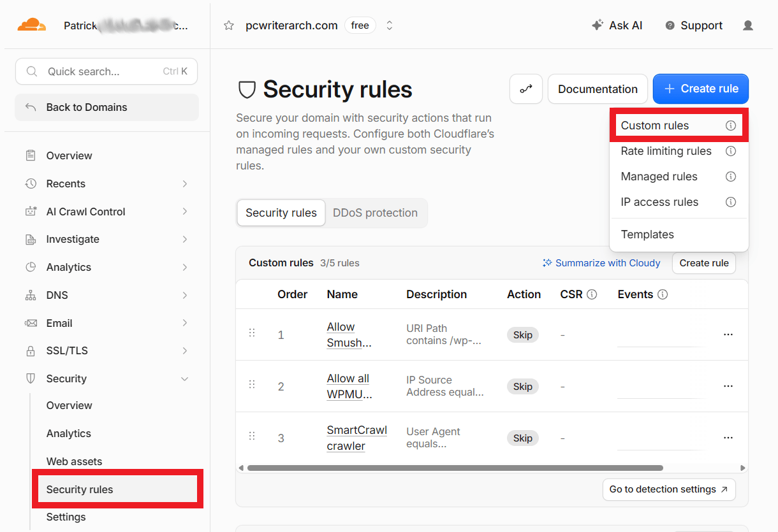Click info icon beside Custom rules menu item

click(731, 126)
